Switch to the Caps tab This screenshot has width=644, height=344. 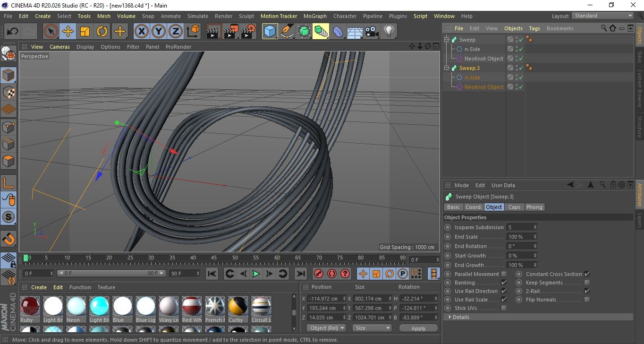click(x=514, y=207)
